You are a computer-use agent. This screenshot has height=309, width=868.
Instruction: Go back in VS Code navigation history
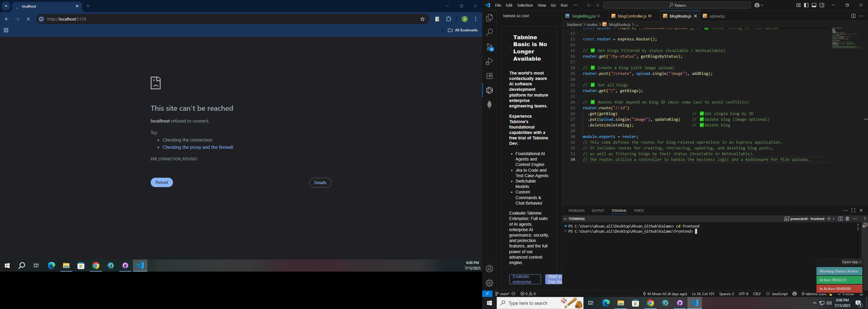589,5
